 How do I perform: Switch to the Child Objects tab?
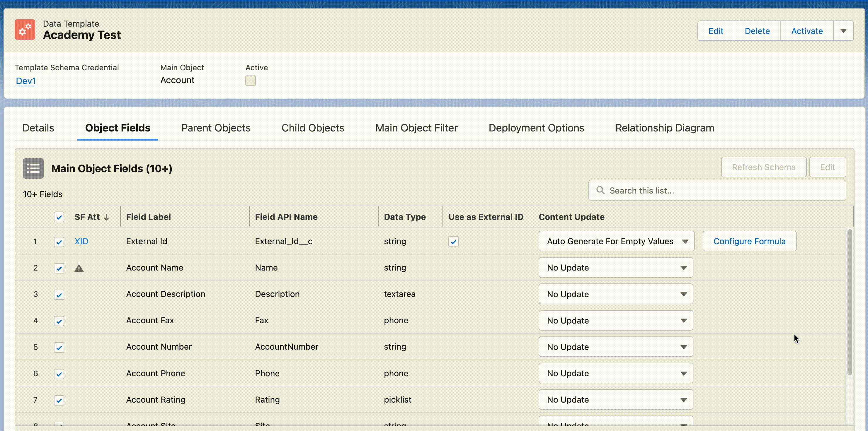[x=313, y=128]
